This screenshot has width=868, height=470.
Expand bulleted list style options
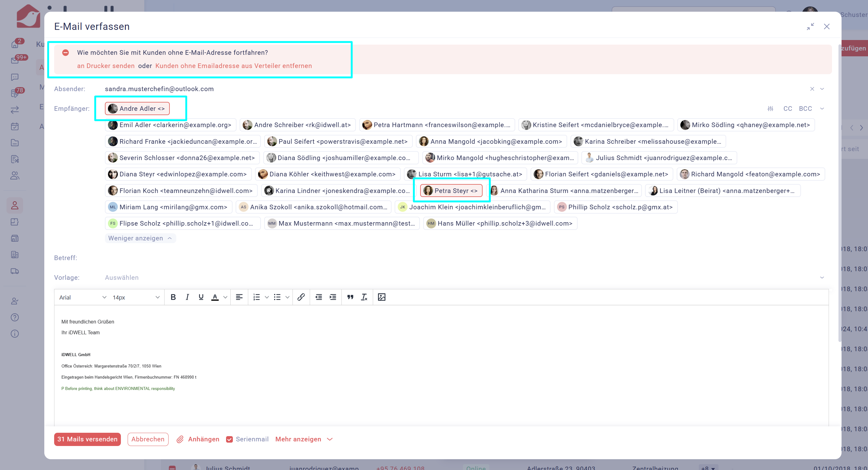point(287,297)
